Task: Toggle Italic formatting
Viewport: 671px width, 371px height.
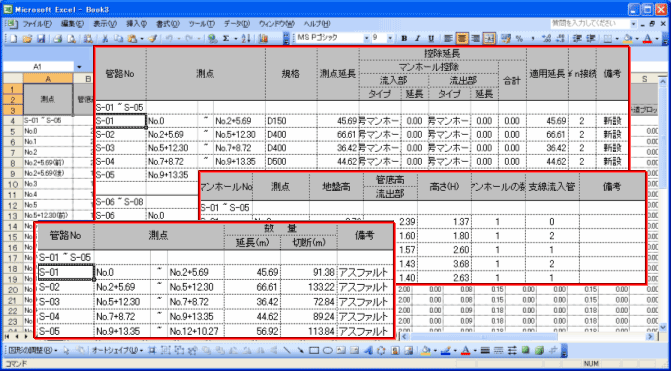Action: (x=417, y=39)
